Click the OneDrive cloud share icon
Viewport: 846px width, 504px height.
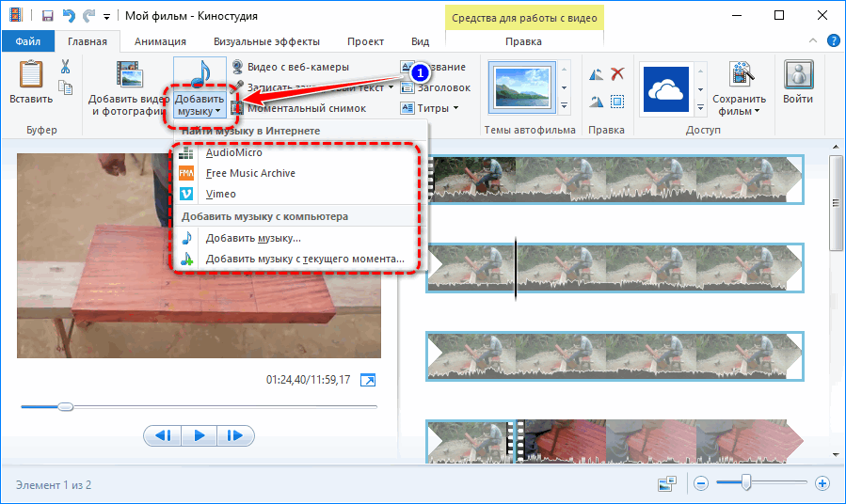tap(666, 89)
